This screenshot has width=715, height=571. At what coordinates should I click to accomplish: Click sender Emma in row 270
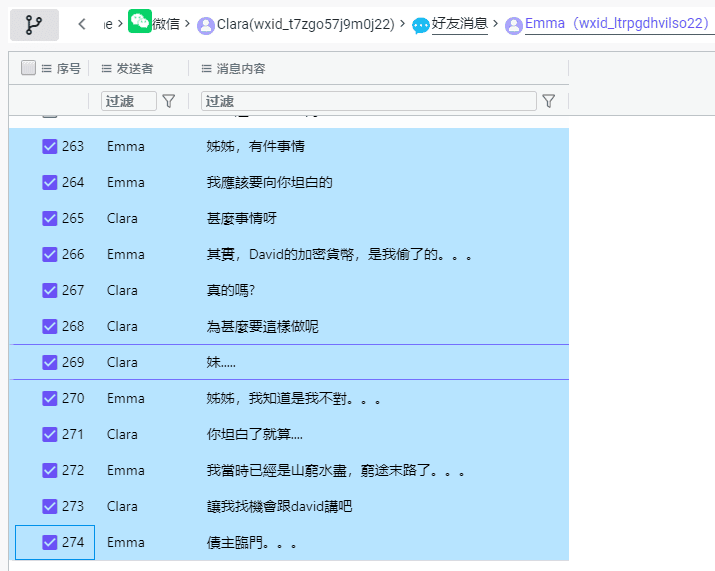tap(126, 399)
